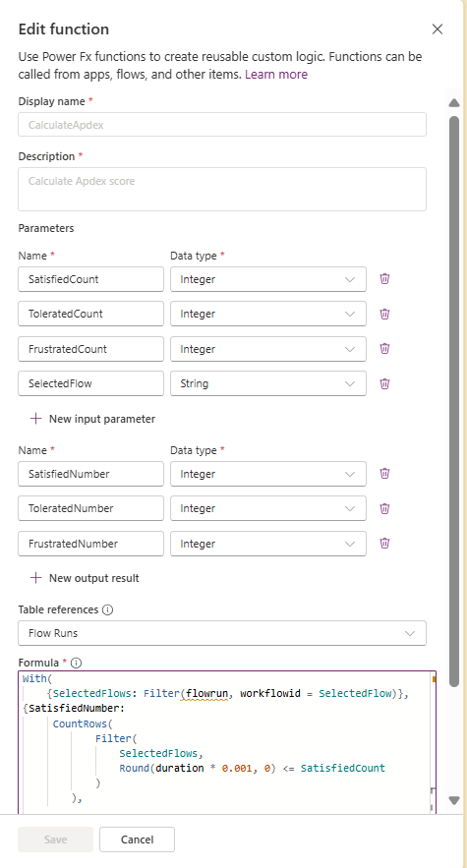Delete the ToleratedNumber output

tap(385, 508)
